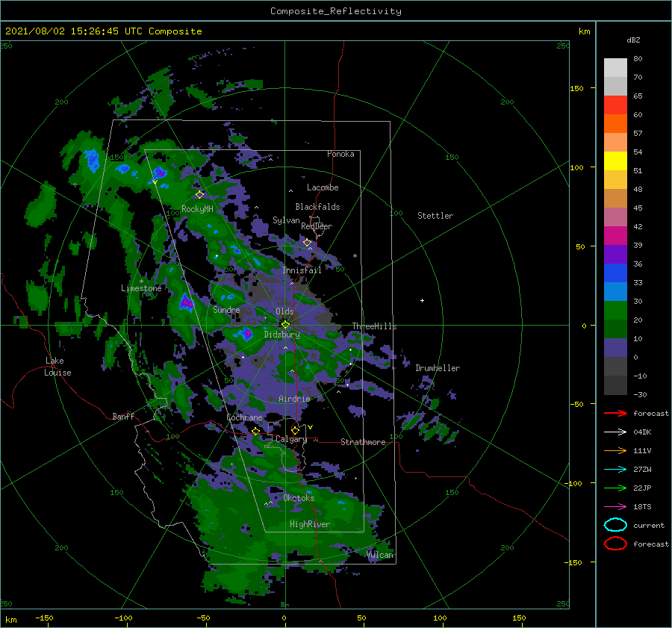The width and height of the screenshot is (672, 628).
Task: Click the Sundre label
Action: coord(226,309)
